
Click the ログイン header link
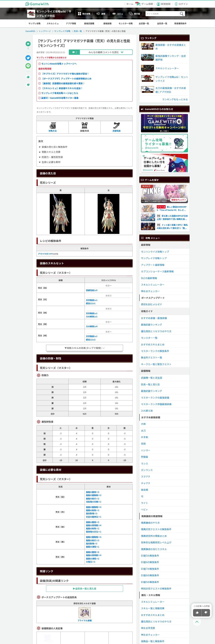[x=181, y=4]
